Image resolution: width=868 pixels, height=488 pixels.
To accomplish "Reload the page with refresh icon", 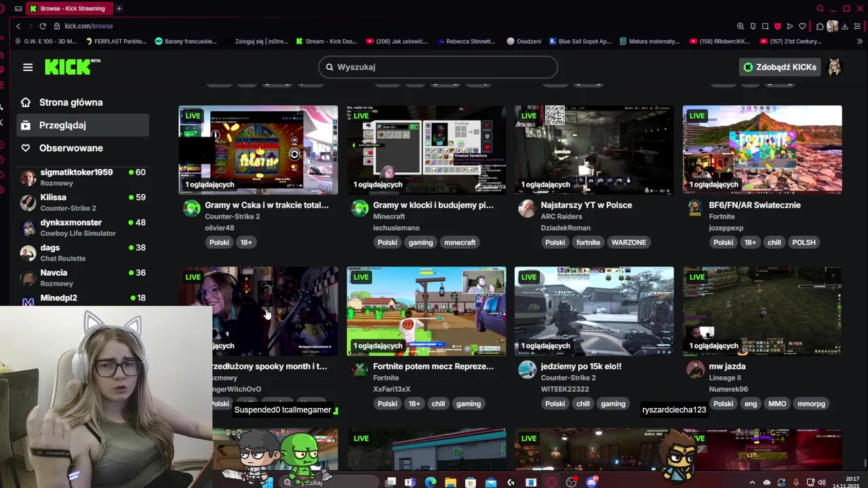I will [43, 26].
